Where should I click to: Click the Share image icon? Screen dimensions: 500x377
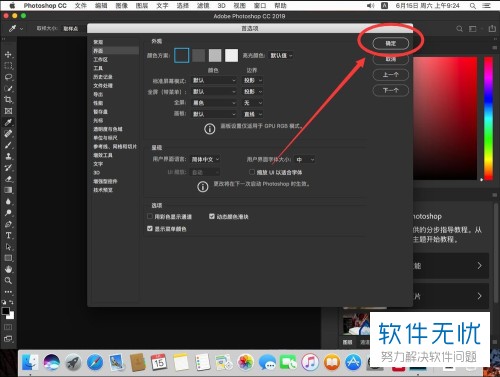click(x=492, y=29)
